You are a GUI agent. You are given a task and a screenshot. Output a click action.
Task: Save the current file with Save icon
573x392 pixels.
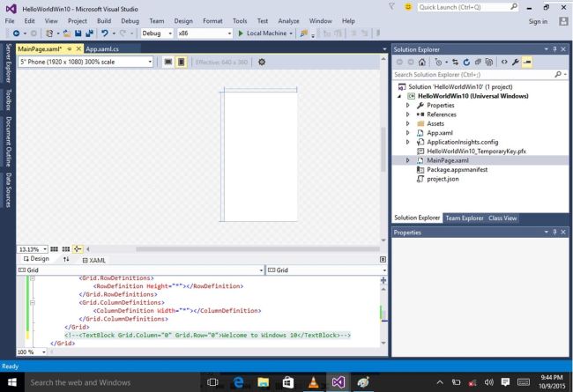78,33
